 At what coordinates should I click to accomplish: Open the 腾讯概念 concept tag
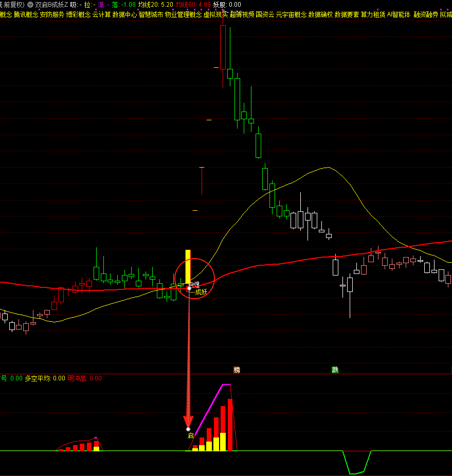coord(26,14)
